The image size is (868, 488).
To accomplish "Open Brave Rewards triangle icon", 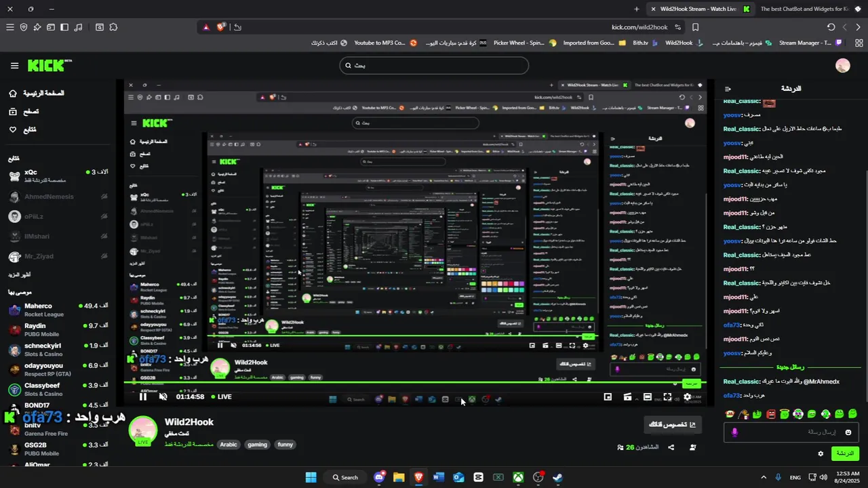I will tap(206, 27).
